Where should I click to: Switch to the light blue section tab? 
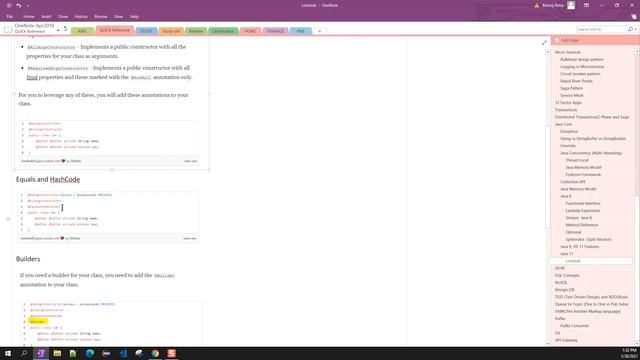[300, 31]
